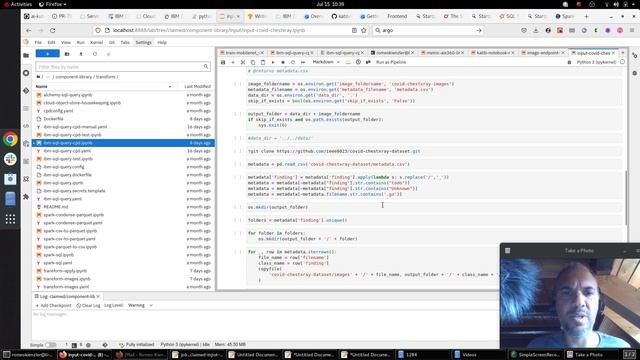Save the notebook with the disk icon
Viewport: 640px width, 360px height.
(x=223, y=62)
